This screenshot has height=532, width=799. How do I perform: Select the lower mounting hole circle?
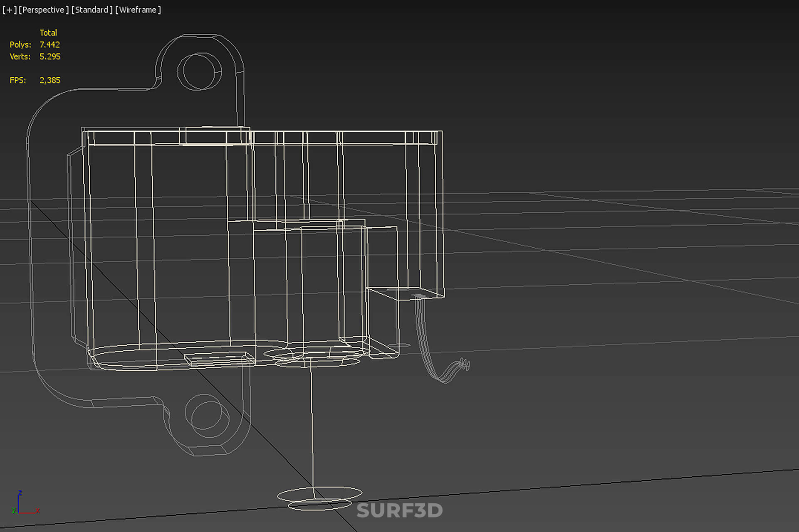pyautogui.click(x=207, y=416)
